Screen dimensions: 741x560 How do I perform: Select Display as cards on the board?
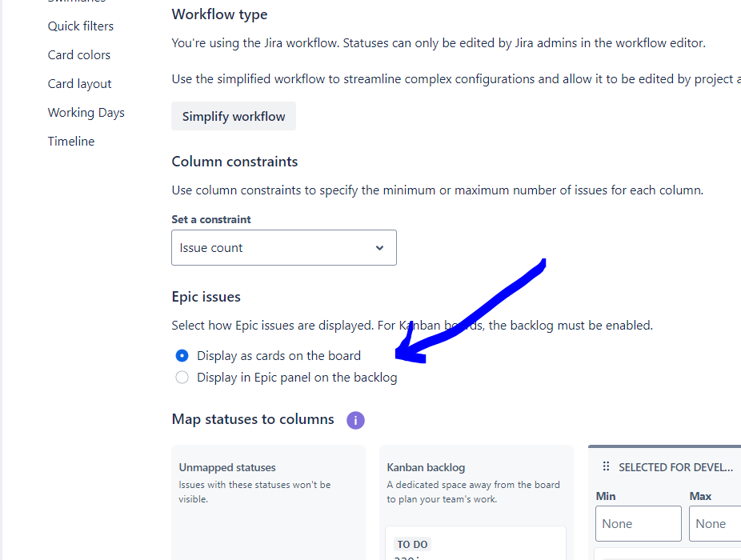[182, 355]
